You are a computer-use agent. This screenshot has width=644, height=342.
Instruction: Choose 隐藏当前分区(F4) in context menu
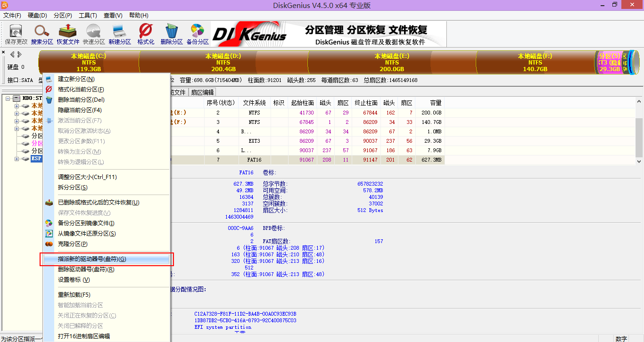[107, 110]
